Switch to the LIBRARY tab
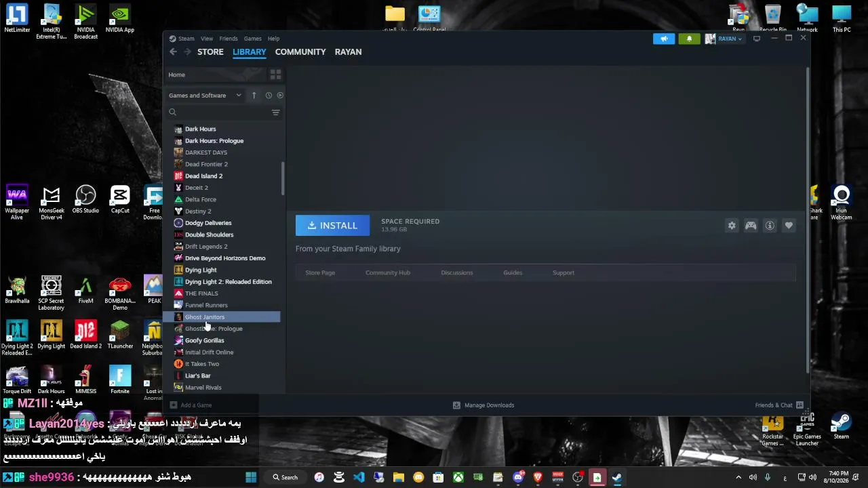This screenshot has width=868, height=488. [250, 52]
